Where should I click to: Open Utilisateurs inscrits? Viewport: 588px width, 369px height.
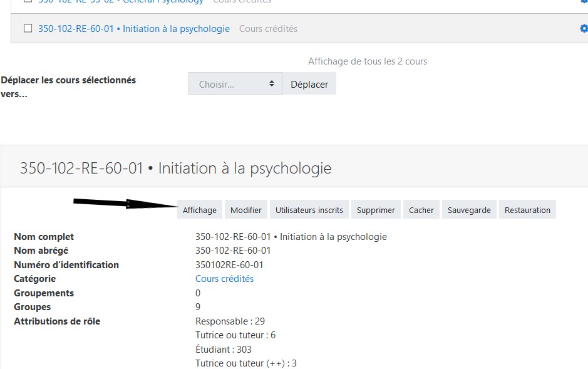click(309, 210)
